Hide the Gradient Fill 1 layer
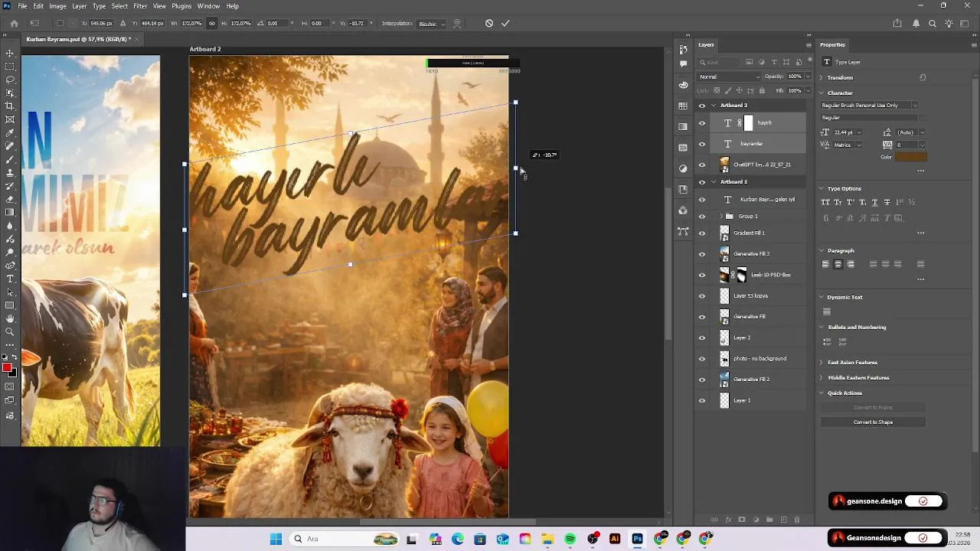 (702, 233)
